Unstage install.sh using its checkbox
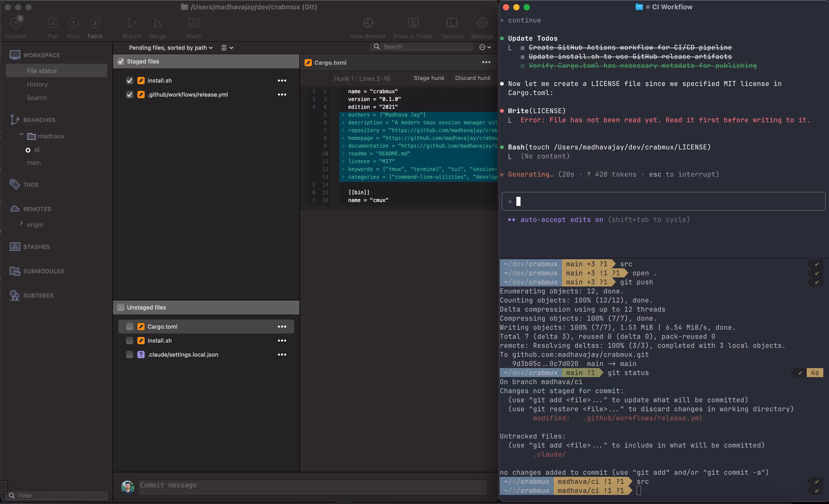 [129, 81]
